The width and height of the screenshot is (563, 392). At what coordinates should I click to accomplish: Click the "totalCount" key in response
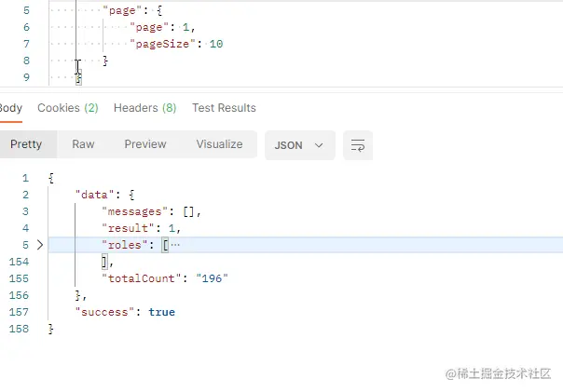141,278
